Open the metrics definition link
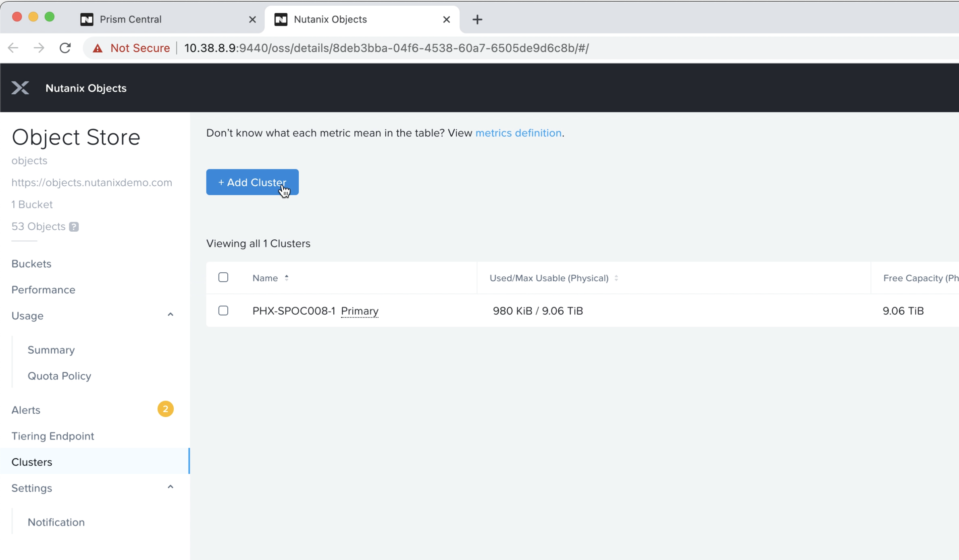Image resolution: width=959 pixels, height=560 pixels. (518, 133)
